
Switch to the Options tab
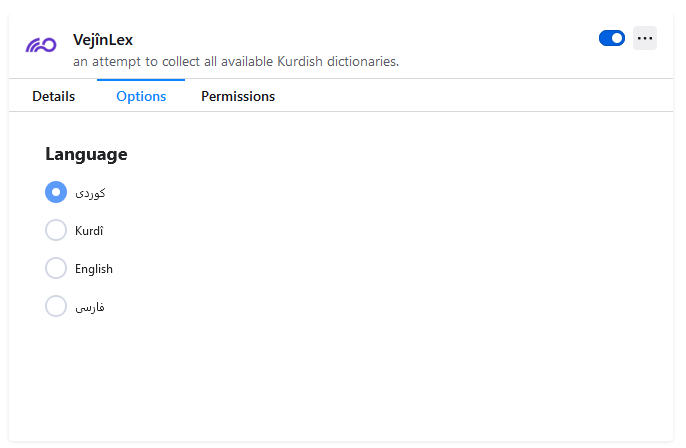[x=141, y=96]
